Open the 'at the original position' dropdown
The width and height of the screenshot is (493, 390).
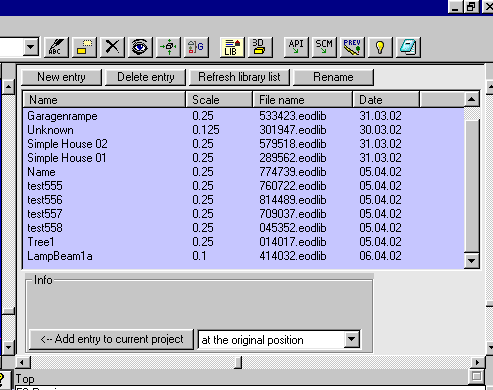pos(351,340)
